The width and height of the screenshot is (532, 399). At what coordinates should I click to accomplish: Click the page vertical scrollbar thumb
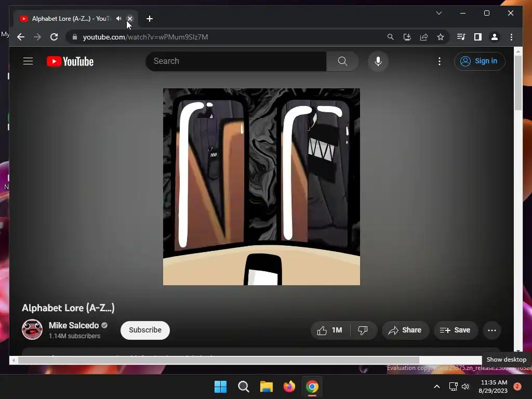[x=518, y=83]
